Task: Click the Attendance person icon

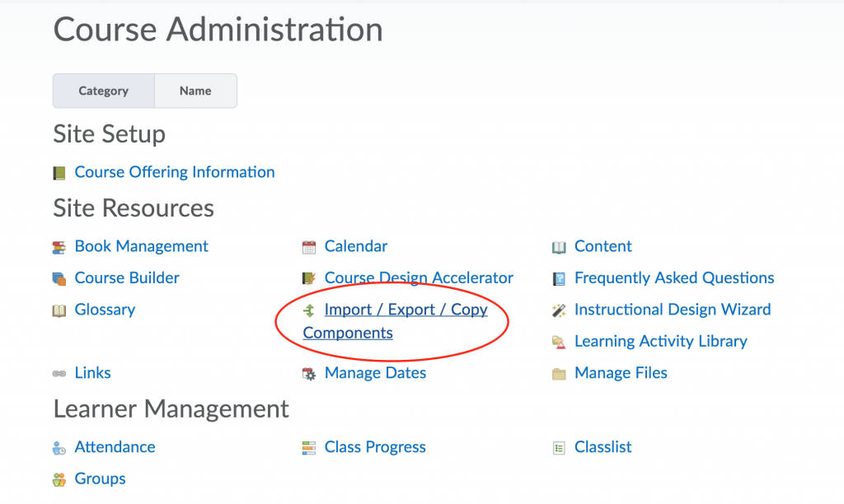Action: pyautogui.click(x=58, y=447)
